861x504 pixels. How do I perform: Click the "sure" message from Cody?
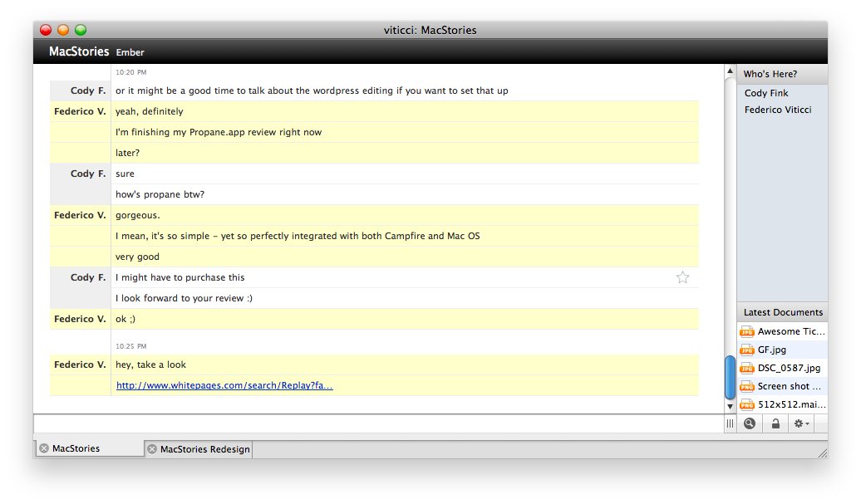pos(125,174)
